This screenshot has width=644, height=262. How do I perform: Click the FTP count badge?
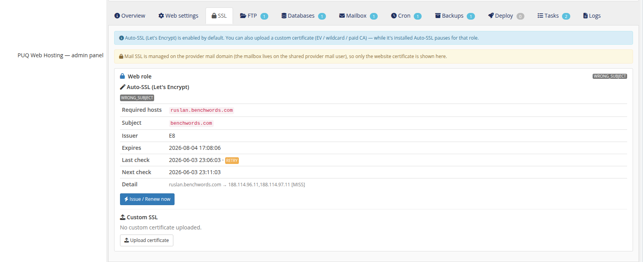[264, 16]
